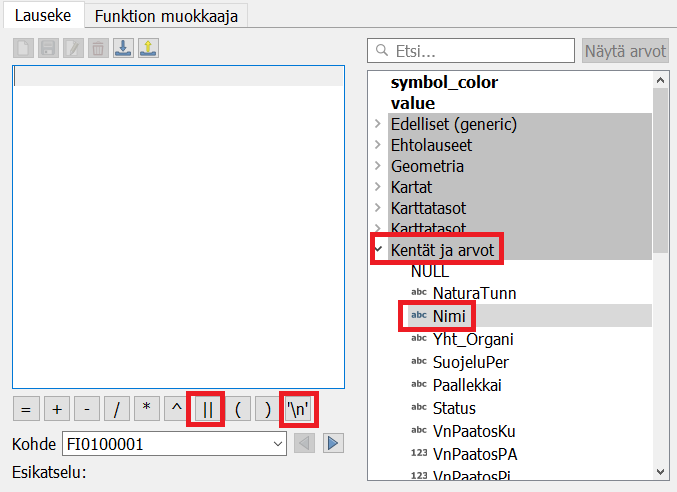Insert the opening parenthesis operator

coord(238,409)
